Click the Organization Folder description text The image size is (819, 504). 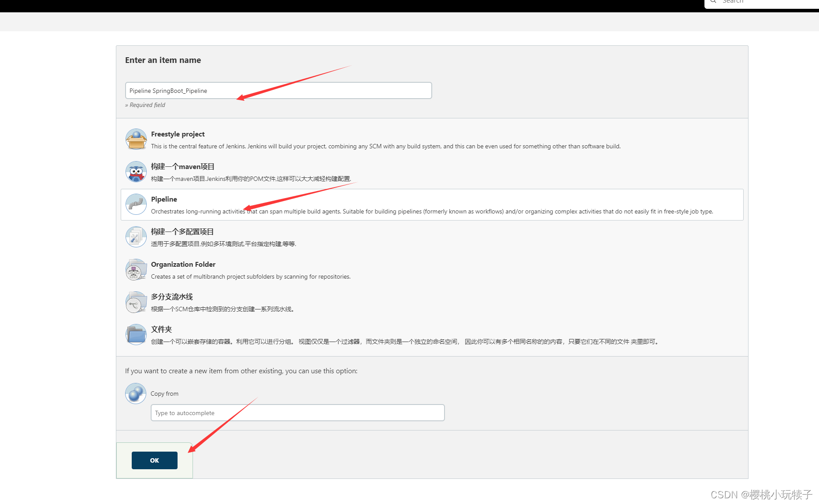[251, 277]
